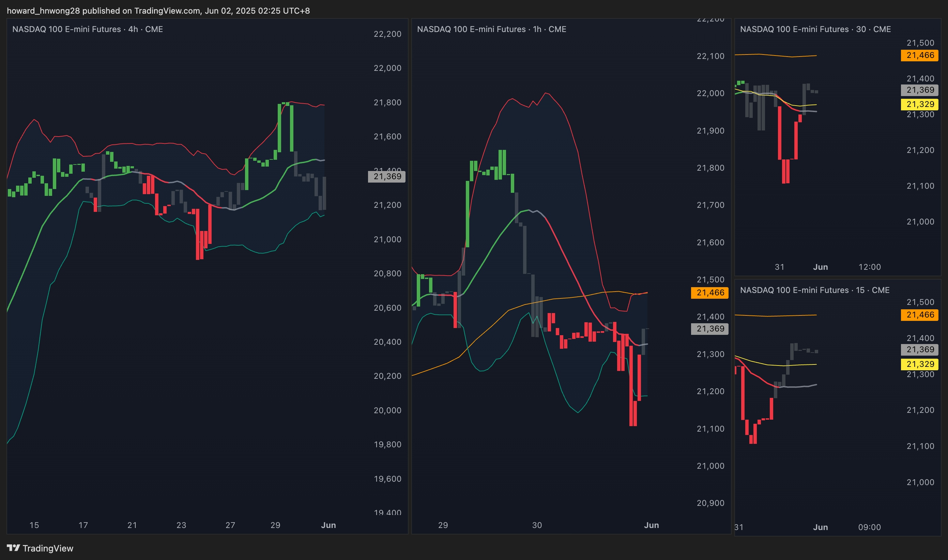Click the 12:00 time marker on 30-minute chart

[x=869, y=267]
